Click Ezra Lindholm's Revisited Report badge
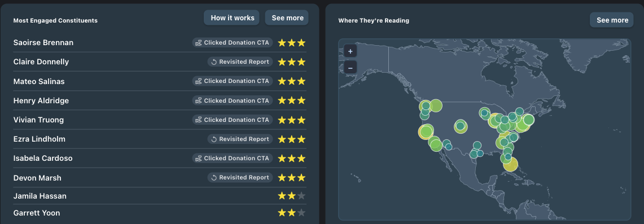644x224 pixels. (x=240, y=139)
